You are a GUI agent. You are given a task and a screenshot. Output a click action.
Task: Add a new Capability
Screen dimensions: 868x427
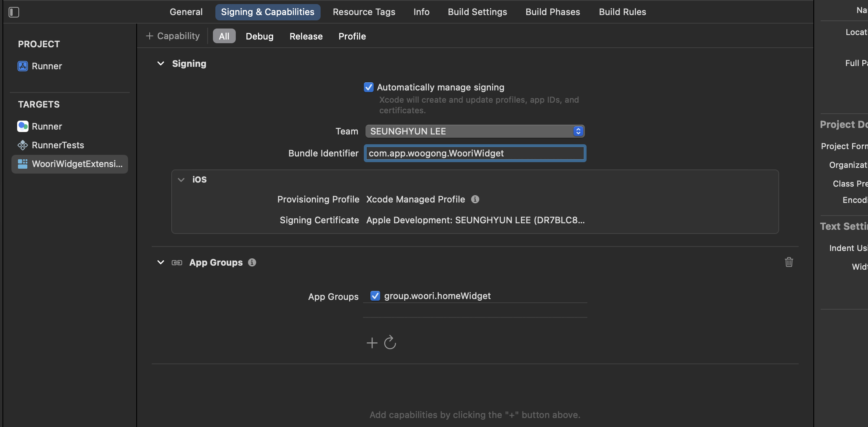pyautogui.click(x=173, y=36)
